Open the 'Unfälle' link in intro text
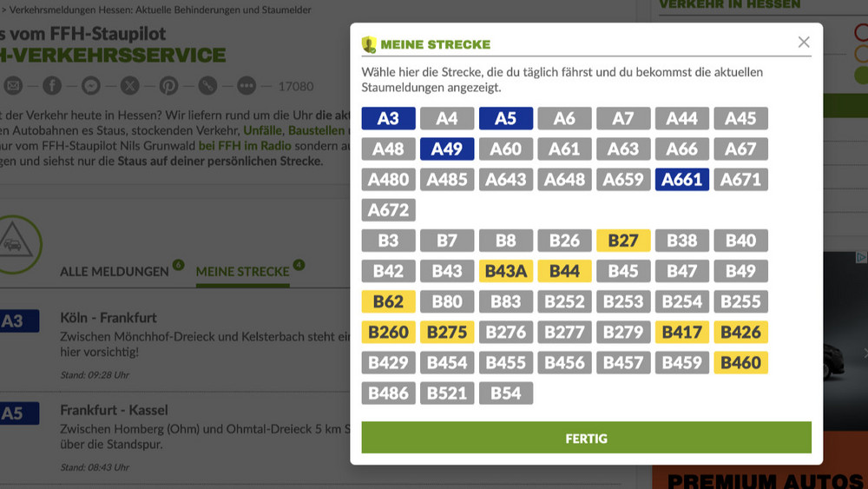Image resolution: width=868 pixels, height=489 pixels. point(261,130)
